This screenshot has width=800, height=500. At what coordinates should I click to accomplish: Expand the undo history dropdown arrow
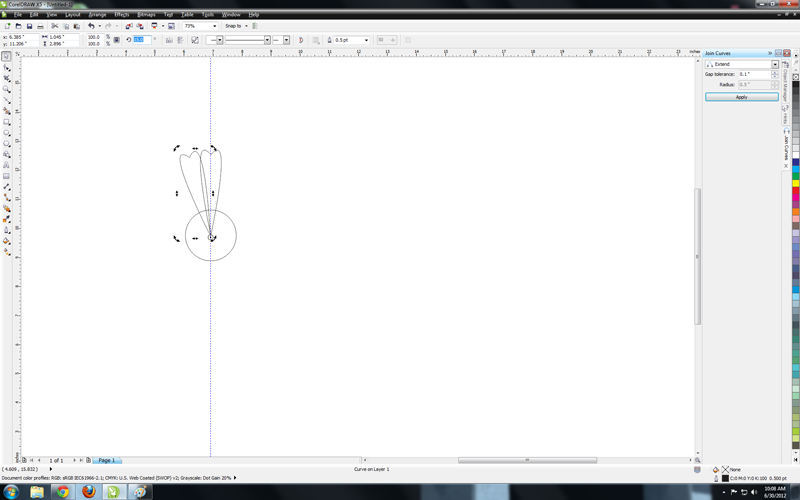coord(99,26)
